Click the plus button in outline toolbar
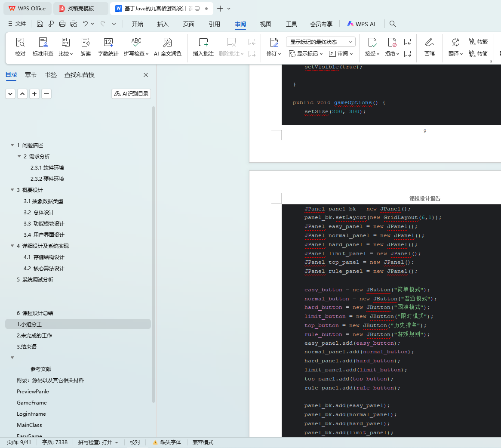501x448 pixels. 34,94
